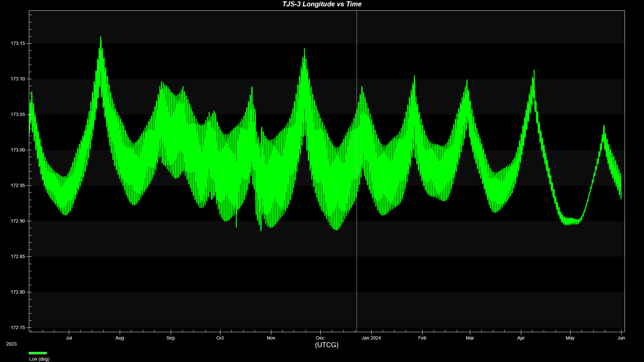The width and height of the screenshot is (644, 362).
Task: Click the Jun label at axis end
Action: point(621,338)
